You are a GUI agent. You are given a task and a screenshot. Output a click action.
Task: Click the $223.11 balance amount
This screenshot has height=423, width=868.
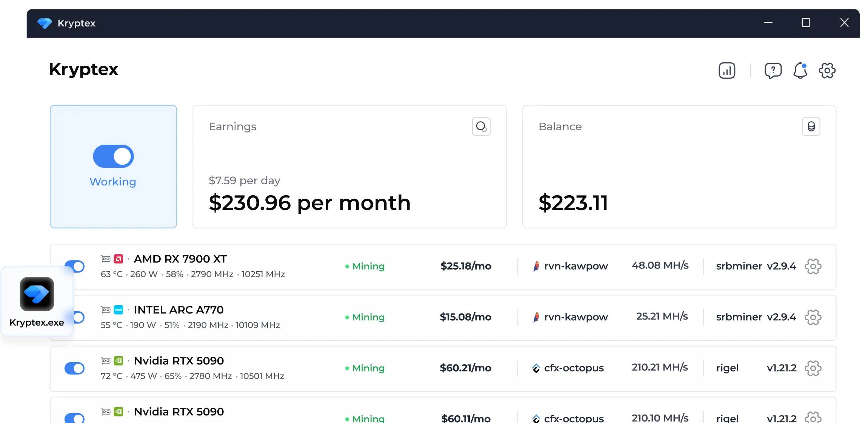click(x=573, y=203)
